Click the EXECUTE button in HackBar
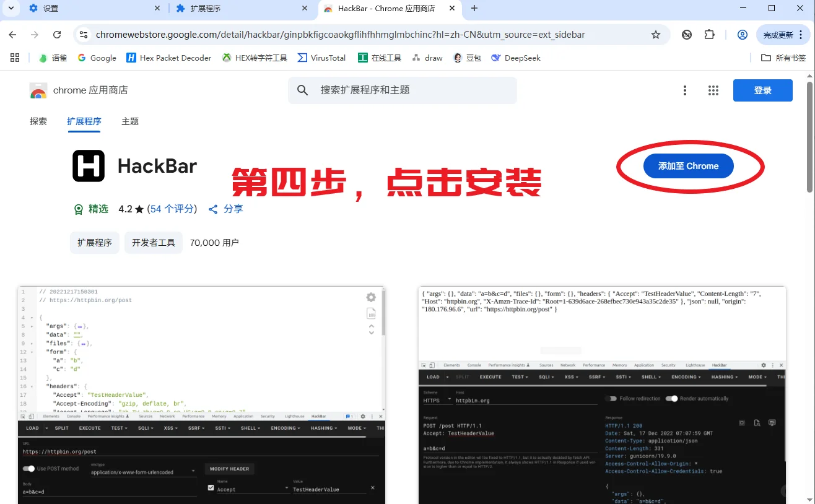Screen dimensions: 815x504 89,428
